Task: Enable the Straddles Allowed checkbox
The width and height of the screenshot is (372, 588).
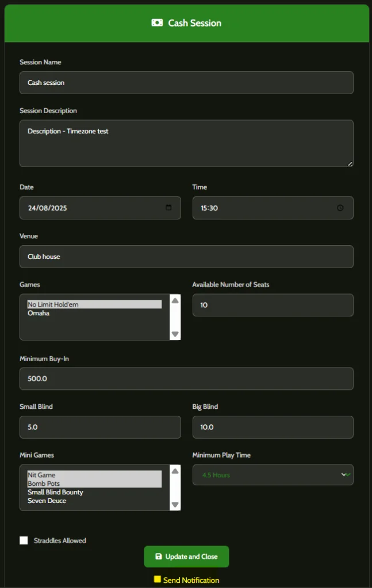Action: (24, 540)
